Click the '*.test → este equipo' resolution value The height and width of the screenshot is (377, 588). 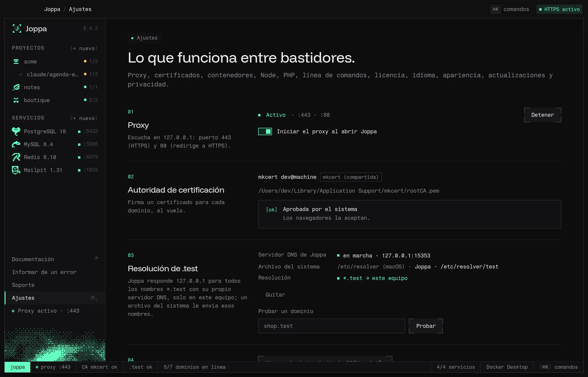[372, 278]
